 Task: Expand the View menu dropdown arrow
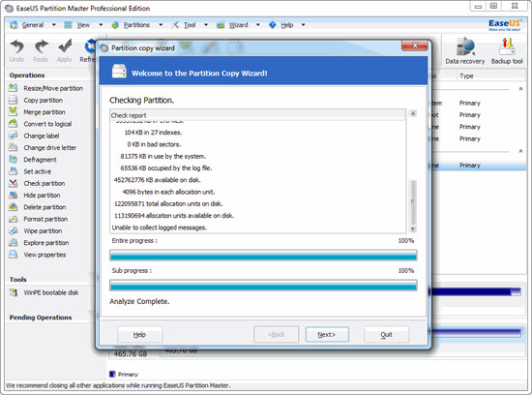point(101,25)
